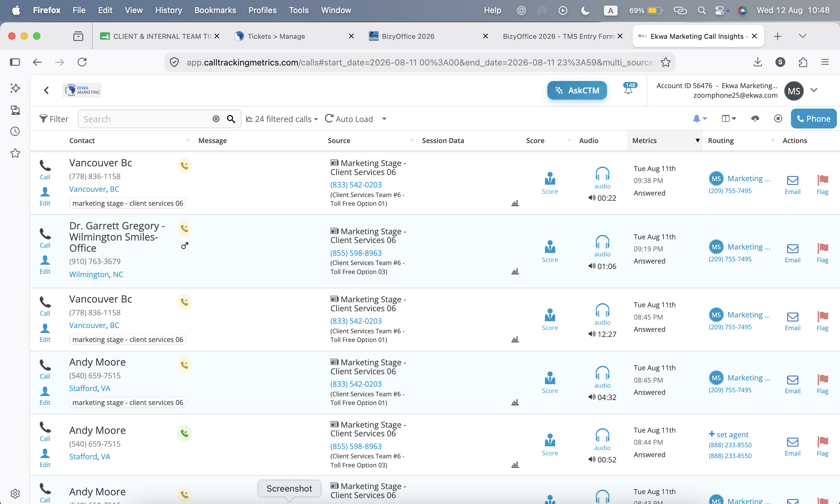Play audio for the 09:19 PM call
This screenshot has height=504, width=840.
(x=602, y=245)
